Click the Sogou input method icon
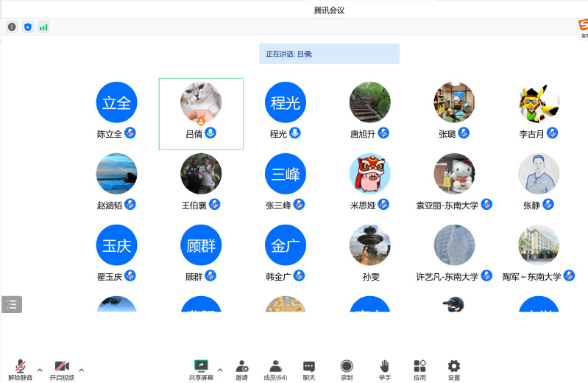This screenshot has width=588, height=383. (x=583, y=26)
